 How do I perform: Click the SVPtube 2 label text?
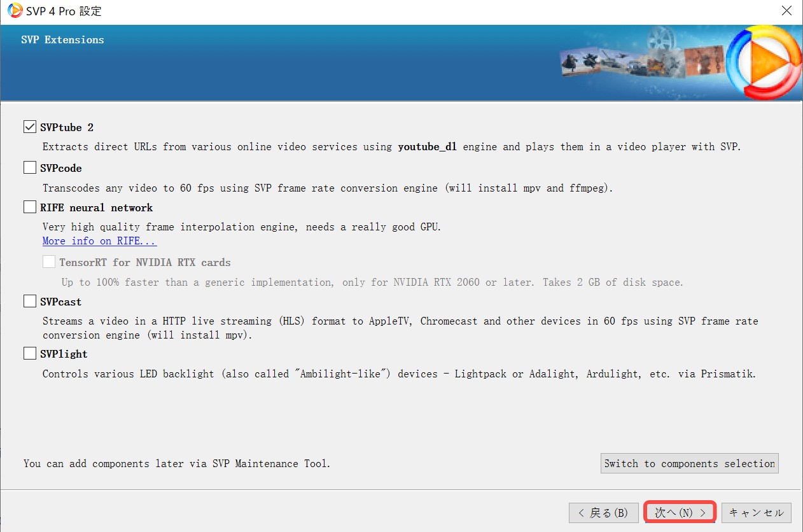pyautogui.click(x=67, y=127)
